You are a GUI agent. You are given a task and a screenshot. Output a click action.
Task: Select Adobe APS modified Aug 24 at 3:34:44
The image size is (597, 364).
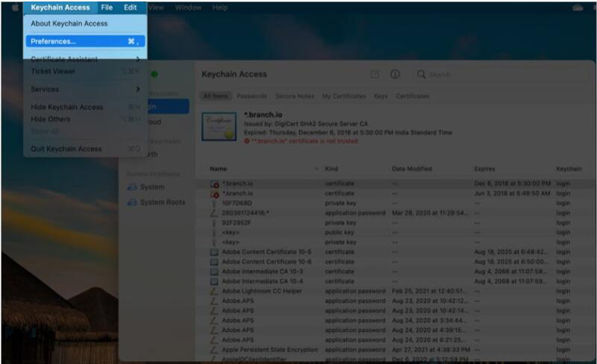pyautogui.click(x=395, y=321)
